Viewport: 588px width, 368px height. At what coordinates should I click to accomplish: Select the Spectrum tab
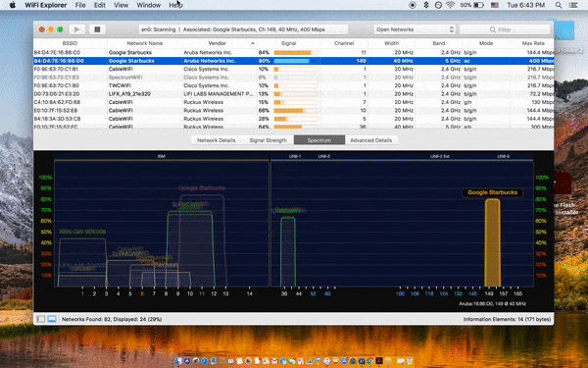click(x=319, y=140)
